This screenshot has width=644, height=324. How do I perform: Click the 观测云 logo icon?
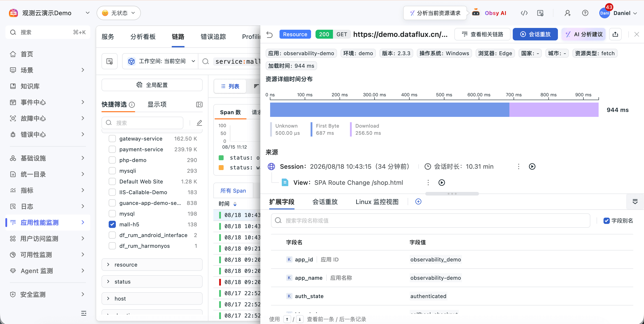click(x=13, y=13)
